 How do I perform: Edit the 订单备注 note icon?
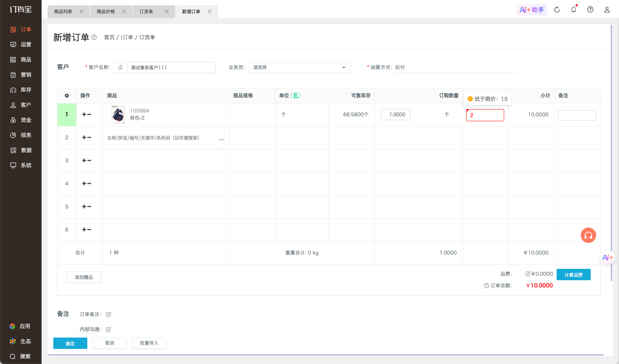pyautogui.click(x=108, y=315)
